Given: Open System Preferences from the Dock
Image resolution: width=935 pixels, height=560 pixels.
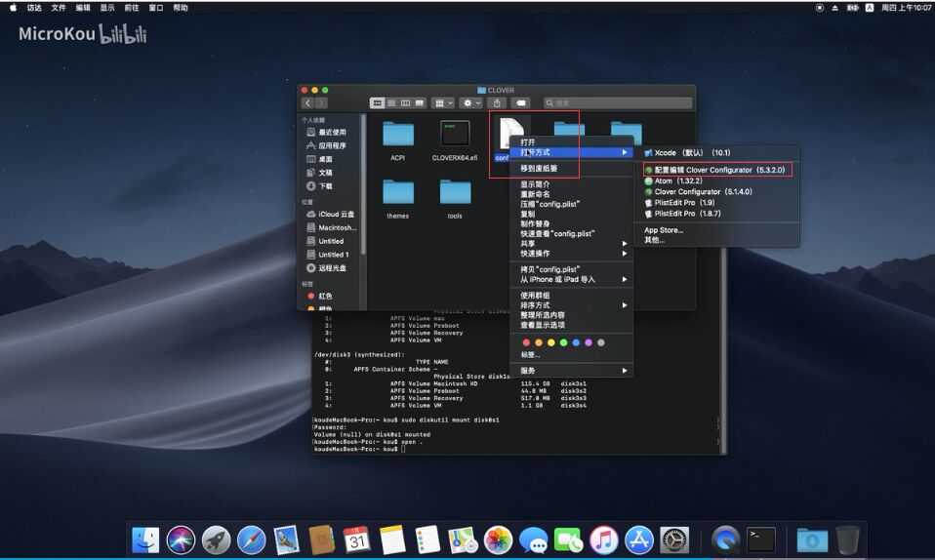Looking at the screenshot, I should 674,540.
